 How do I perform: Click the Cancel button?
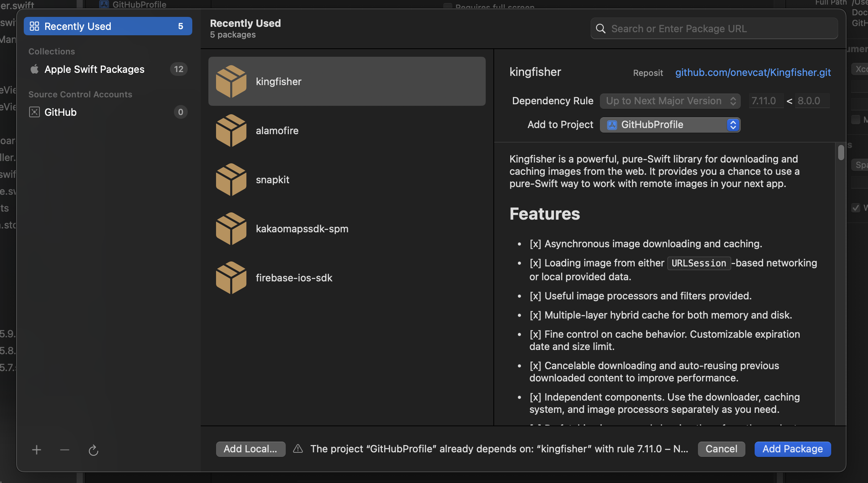tap(721, 449)
